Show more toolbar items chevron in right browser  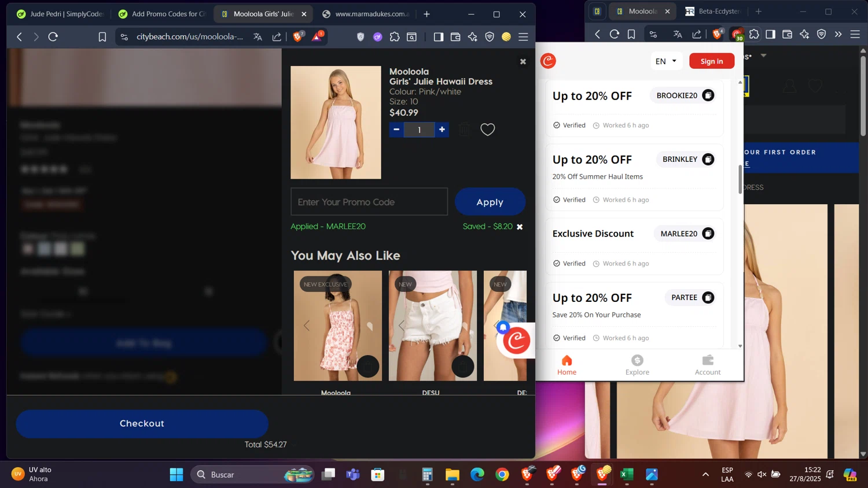point(838,34)
